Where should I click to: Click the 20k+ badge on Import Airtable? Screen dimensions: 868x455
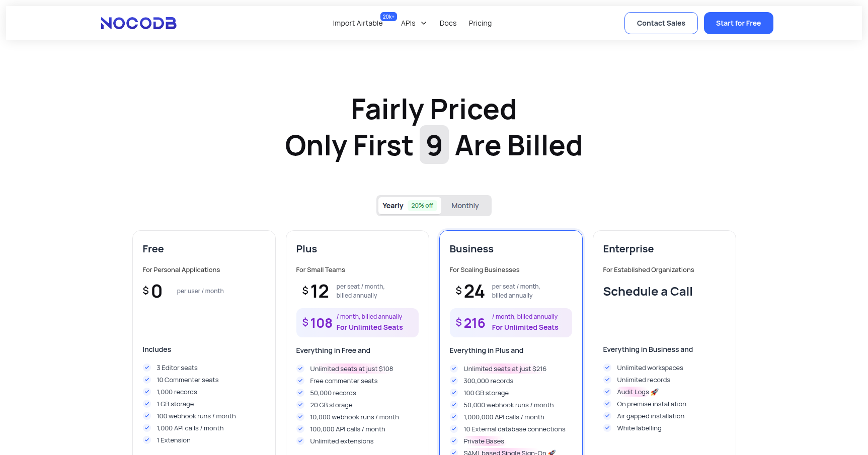click(x=388, y=17)
